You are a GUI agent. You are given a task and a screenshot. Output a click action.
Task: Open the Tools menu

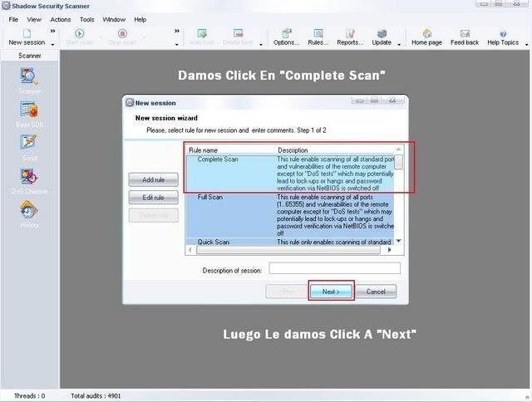coord(86,20)
